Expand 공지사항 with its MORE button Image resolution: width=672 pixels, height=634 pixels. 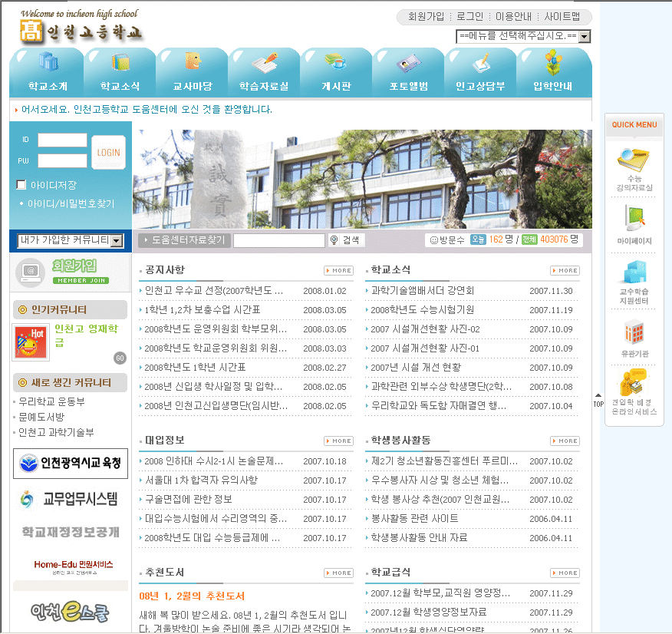(338, 270)
